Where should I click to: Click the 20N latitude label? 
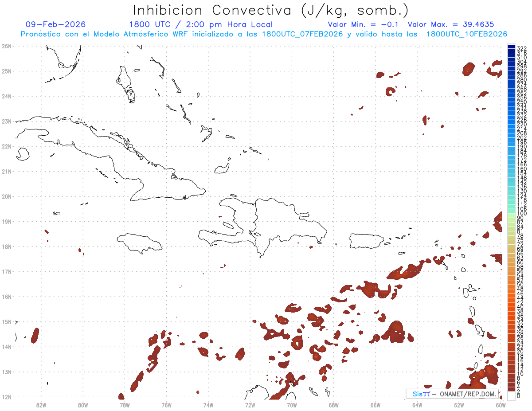pyautogui.click(x=7, y=196)
